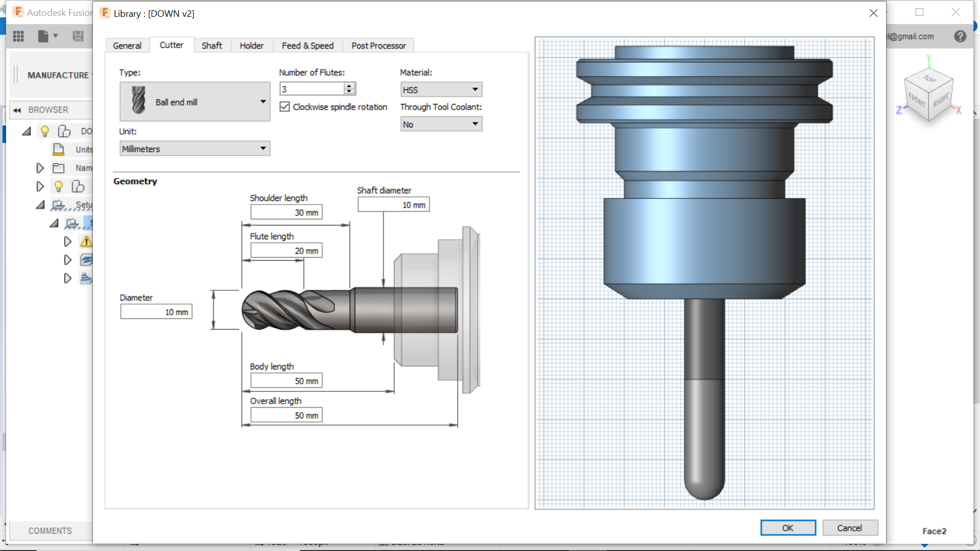Image resolution: width=980 pixels, height=551 pixels.
Task: Toggle root component lightbulb visibility
Action: [45, 132]
